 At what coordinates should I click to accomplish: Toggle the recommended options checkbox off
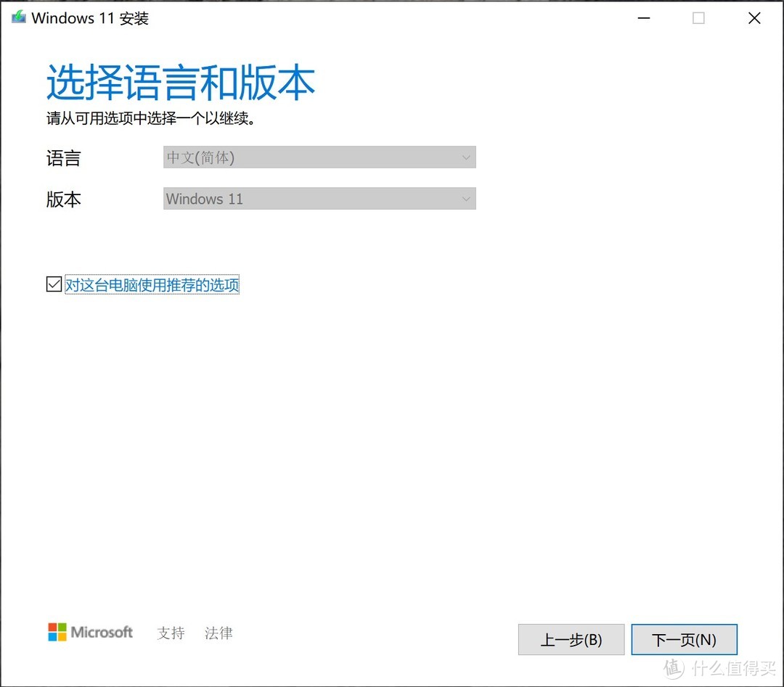click(54, 284)
